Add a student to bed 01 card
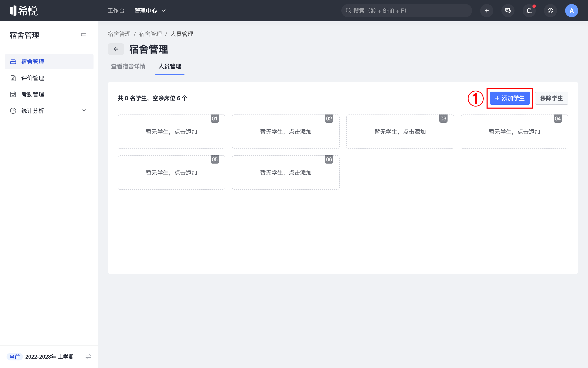588x368 pixels. [x=171, y=132]
